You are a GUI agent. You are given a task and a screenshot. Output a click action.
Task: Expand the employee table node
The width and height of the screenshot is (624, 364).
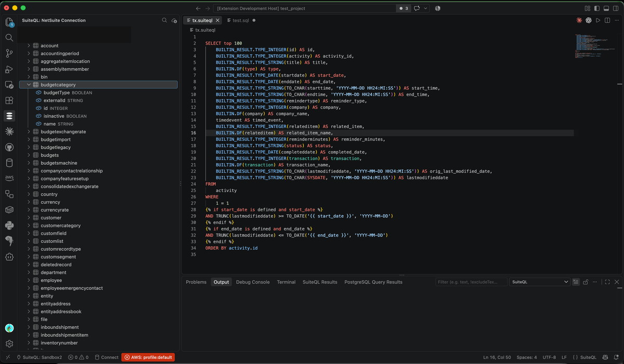pos(29,280)
